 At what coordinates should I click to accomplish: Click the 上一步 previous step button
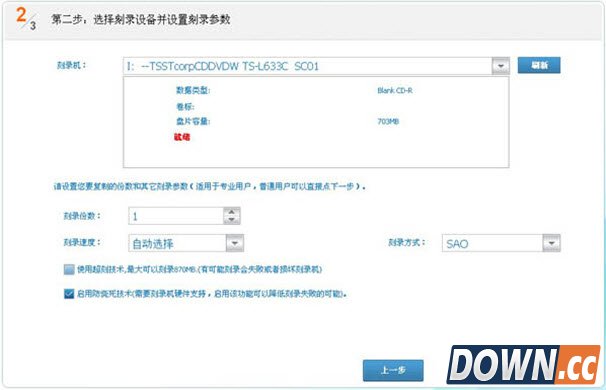click(x=393, y=370)
